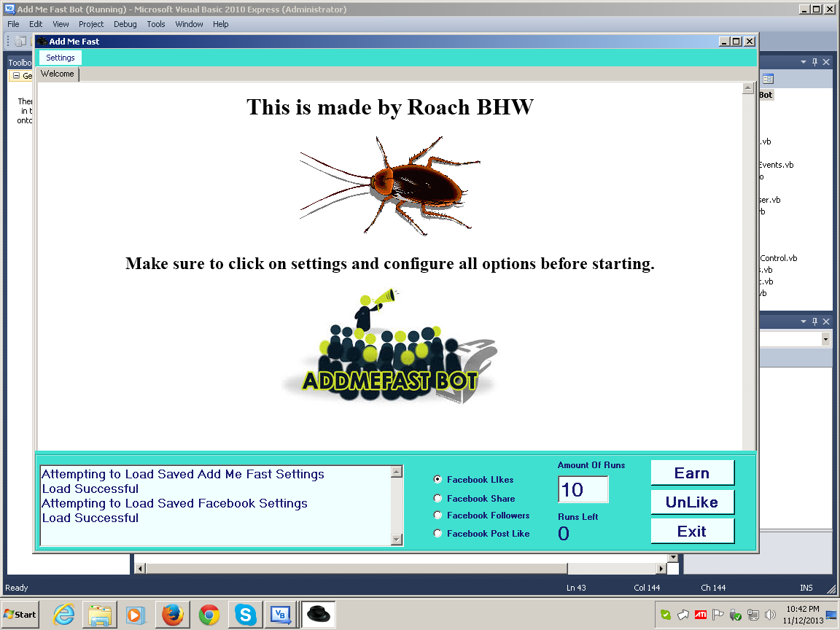Screen dimensions: 840x630
Task: Switch to Visual Basic taskbar icon
Action: click(281, 614)
